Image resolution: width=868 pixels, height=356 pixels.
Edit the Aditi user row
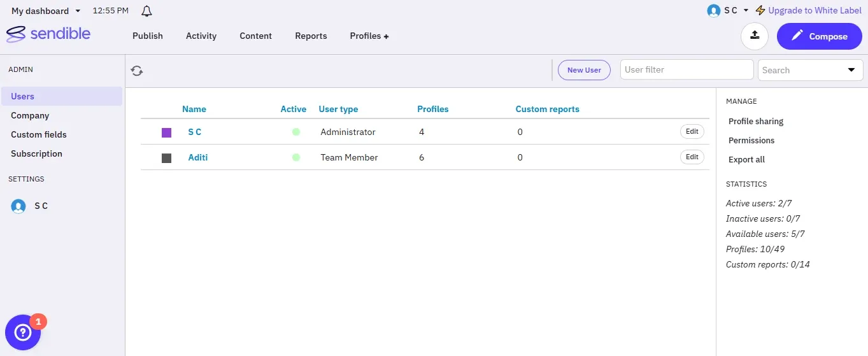[692, 157]
